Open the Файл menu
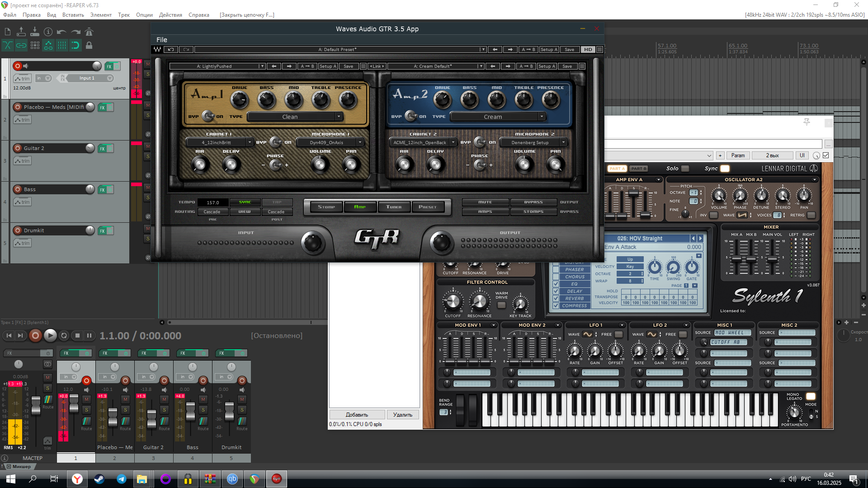The image size is (868, 488). pyautogui.click(x=9, y=15)
